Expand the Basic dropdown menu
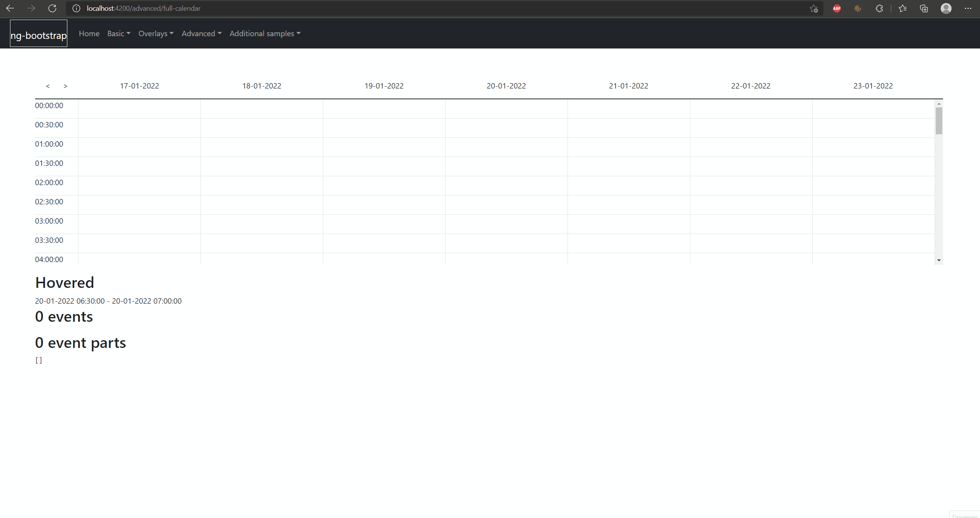 click(x=119, y=33)
